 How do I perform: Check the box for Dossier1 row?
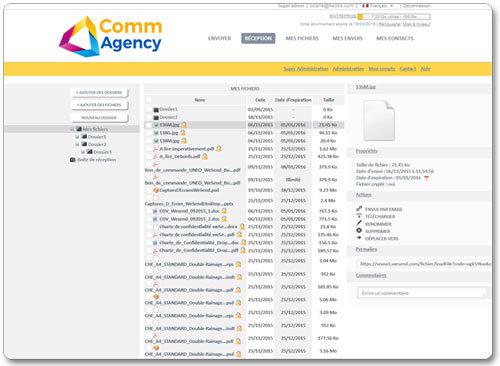coord(149,109)
